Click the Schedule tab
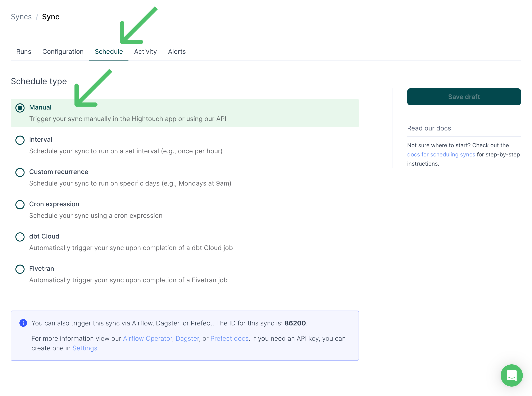532x396 pixels. pyautogui.click(x=109, y=52)
